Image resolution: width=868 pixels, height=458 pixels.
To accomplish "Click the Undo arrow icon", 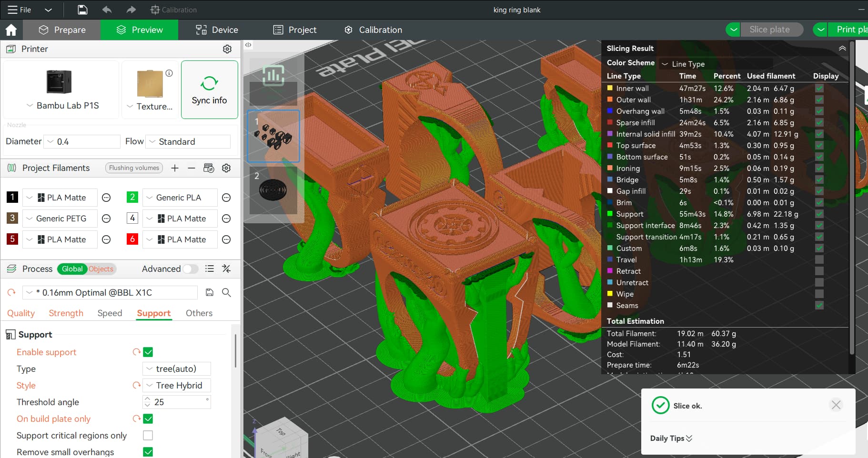I will [107, 10].
